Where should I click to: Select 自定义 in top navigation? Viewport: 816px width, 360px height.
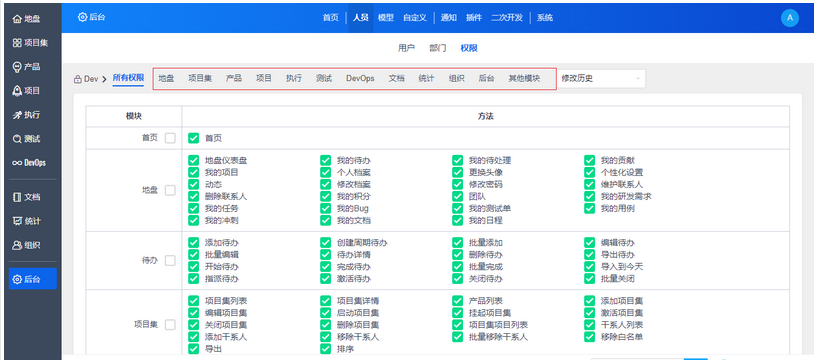415,18
